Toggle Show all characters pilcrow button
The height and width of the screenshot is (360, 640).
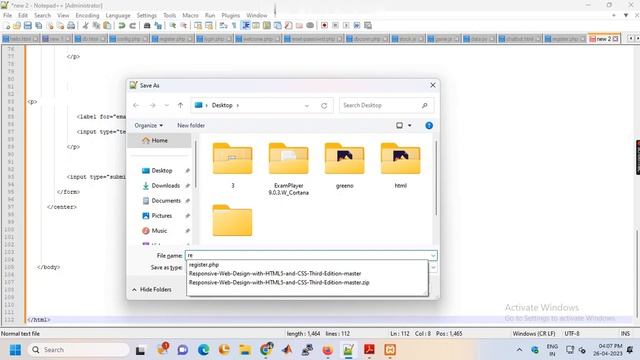(x=234, y=25)
